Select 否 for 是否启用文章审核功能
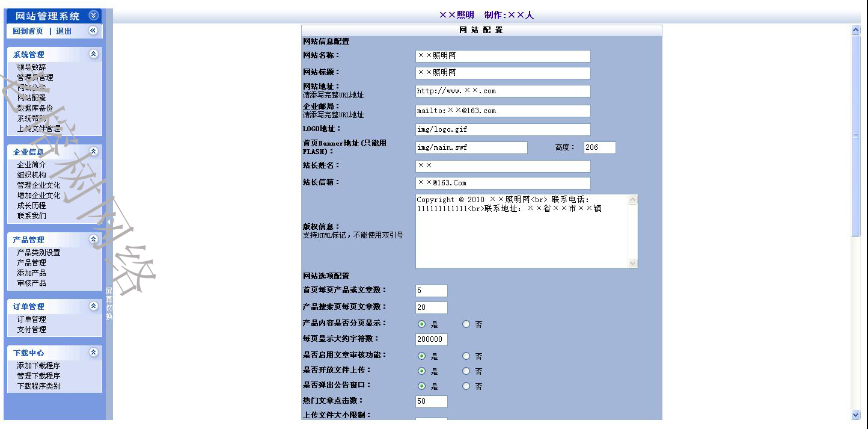 click(466, 356)
